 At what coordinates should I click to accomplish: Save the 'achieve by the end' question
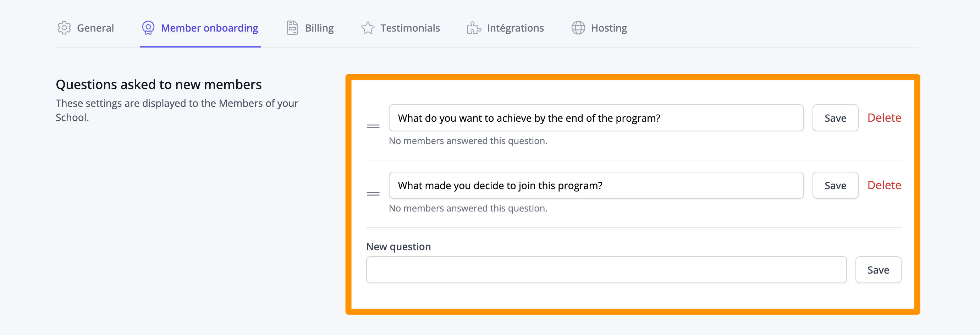(835, 118)
